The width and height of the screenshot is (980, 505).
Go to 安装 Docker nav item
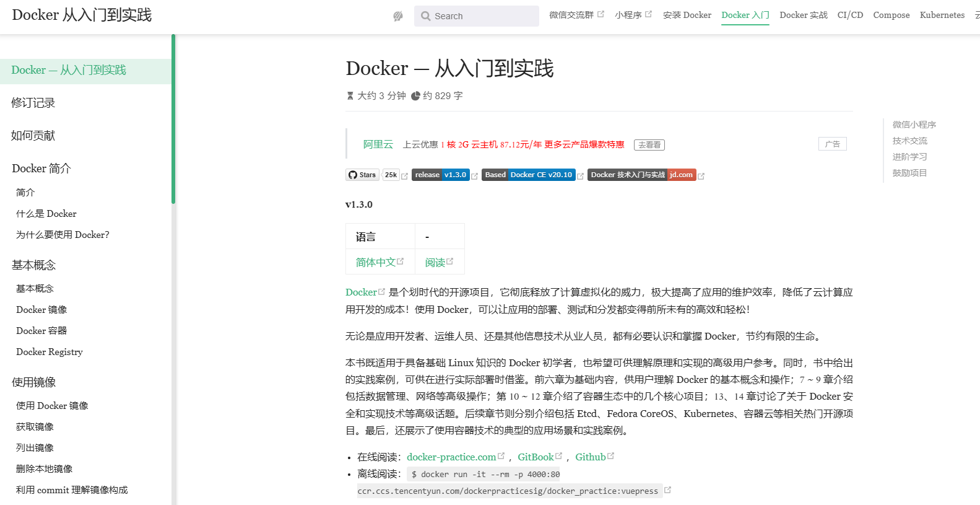coord(687,15)
